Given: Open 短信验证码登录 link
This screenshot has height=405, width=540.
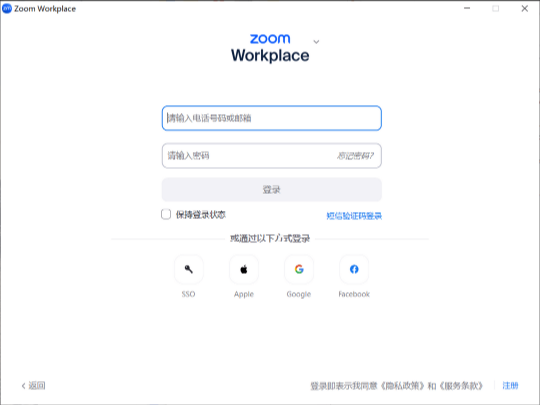Looking at the screenshot, I should click(x=354, y=216).
